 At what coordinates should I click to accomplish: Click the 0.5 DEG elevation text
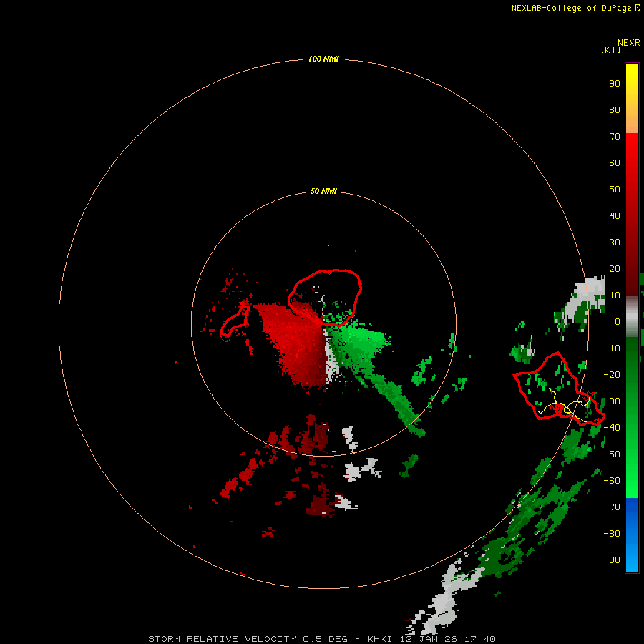pyautogui.click(x=326, y=639)
